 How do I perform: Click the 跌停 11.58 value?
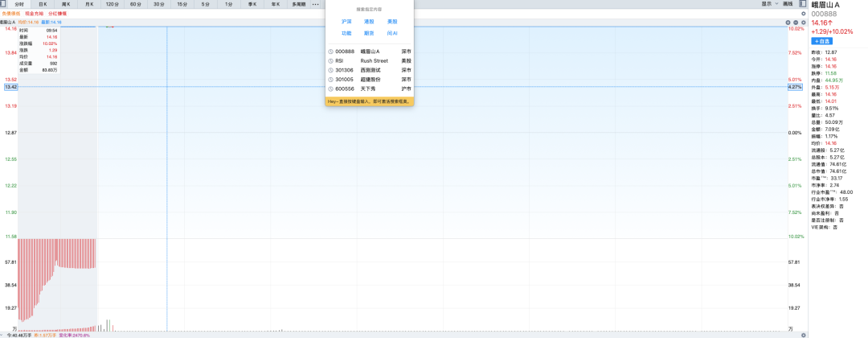pyautogui.click(x=830, y=73)
